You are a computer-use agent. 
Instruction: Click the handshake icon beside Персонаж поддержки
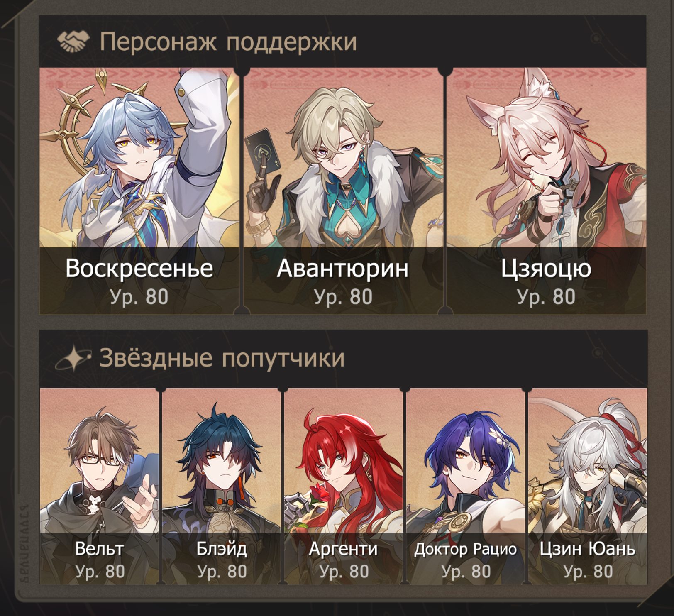coord(73,42)
